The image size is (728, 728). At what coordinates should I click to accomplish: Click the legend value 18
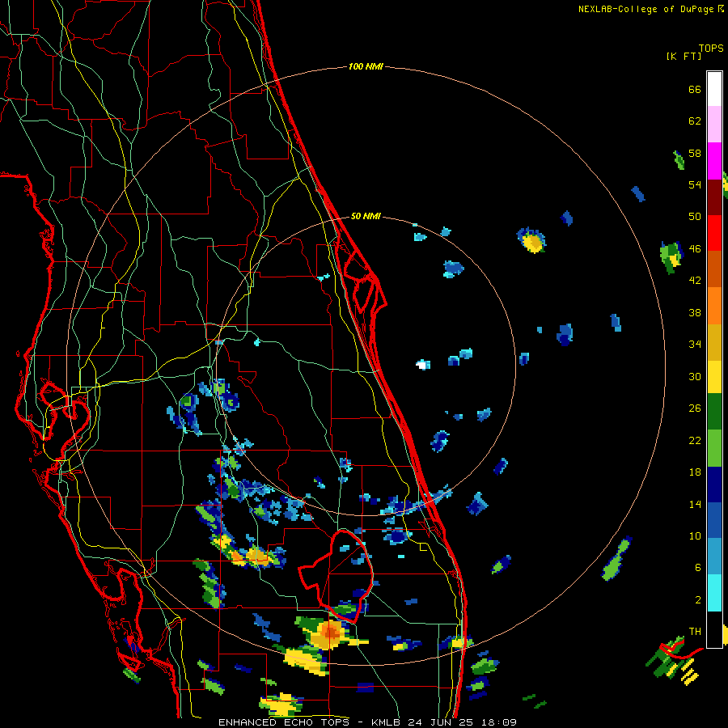point(695,472)
